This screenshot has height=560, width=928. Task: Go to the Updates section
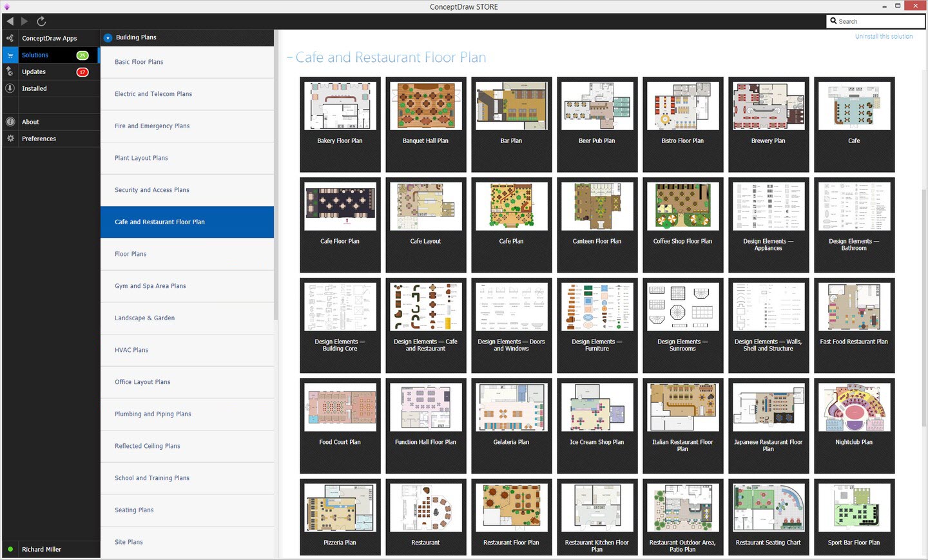coord(51,72)
